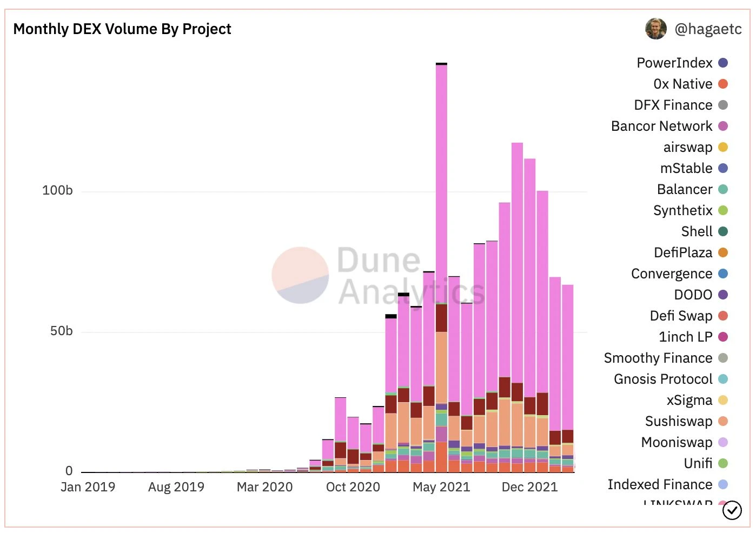Click the Gnosis Protocol legend color dot
Screen dimensions: 756x533
tap(723, 379)
